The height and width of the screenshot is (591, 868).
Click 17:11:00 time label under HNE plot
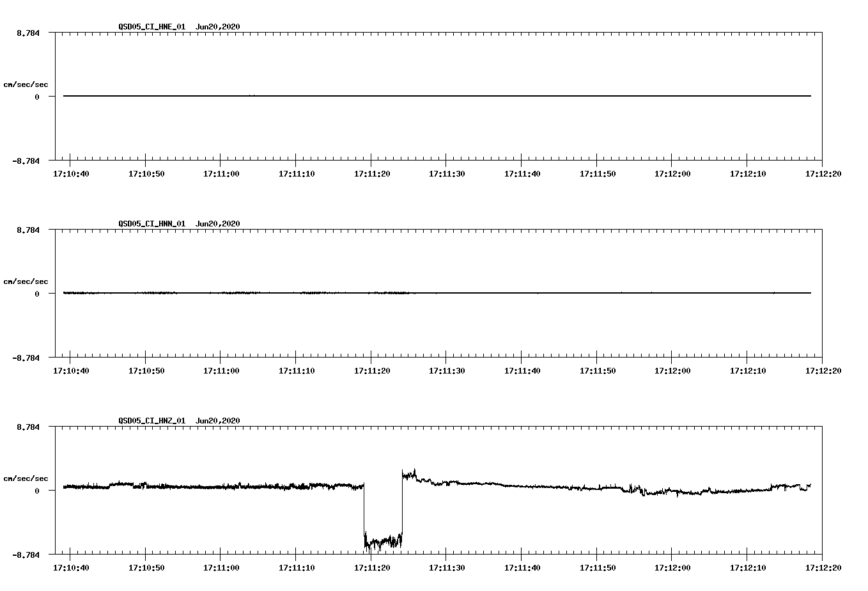click(221, 173)
